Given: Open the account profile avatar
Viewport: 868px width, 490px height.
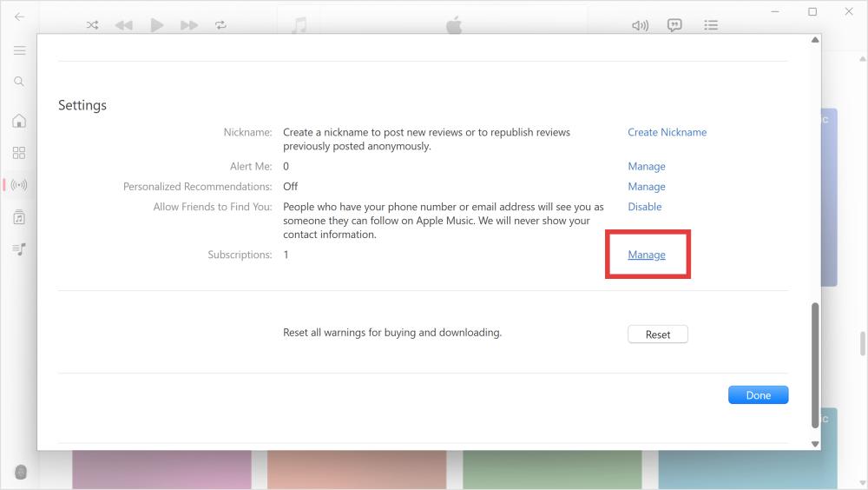Looking at the screenshot, I should pos(21,473).
